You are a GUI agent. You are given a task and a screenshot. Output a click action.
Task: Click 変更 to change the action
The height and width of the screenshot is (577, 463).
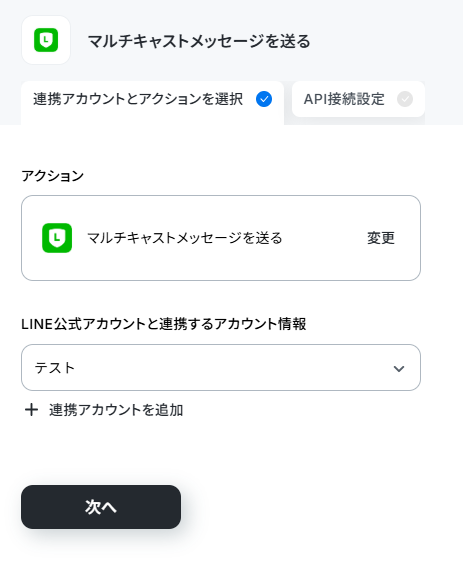pos(381,238)
